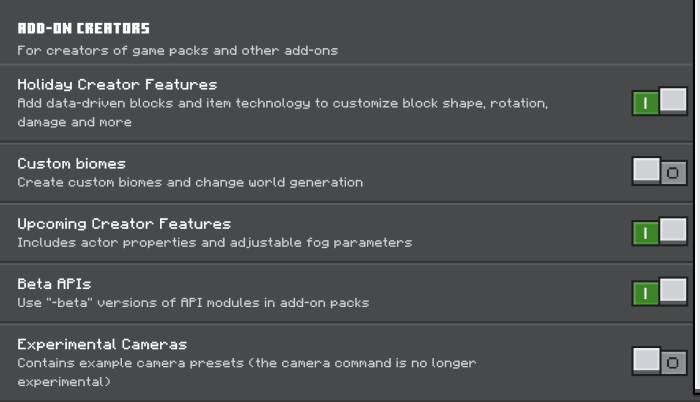Disable the Holiday Creator Features toggle
Image resolution: width=700 pixels, height=402 pixels.
[659, 102]
